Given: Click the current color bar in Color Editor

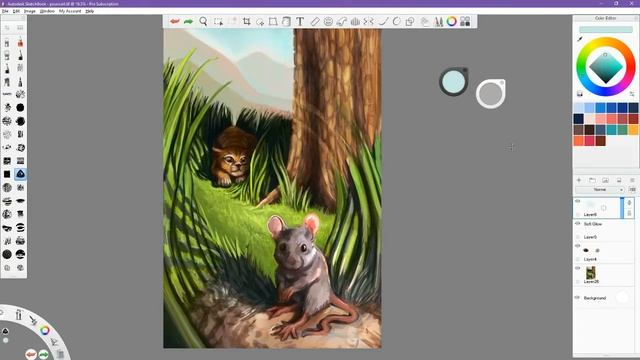Looking at the screenshot, I should (x=606, y=29).
